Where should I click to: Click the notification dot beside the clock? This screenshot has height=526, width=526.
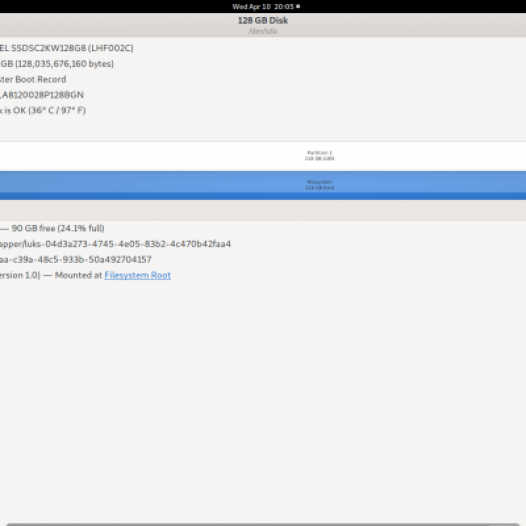point(298,6)
